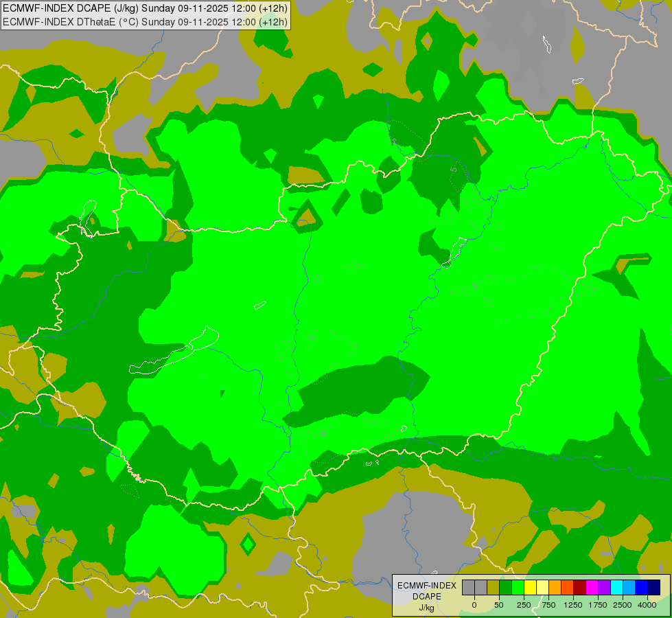Select the dark red legend swatch
672x618 pixels.
[580, 588]
